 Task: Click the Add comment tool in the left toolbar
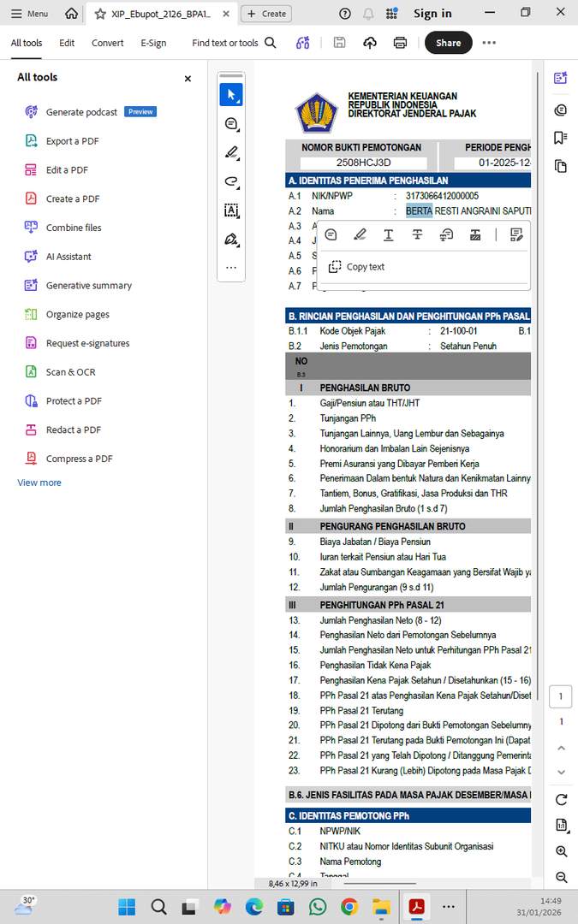click(x=231, y=124)
